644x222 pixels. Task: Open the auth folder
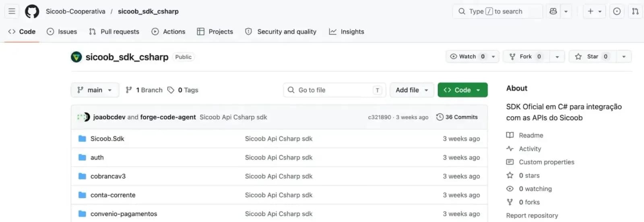click(97, 158)
